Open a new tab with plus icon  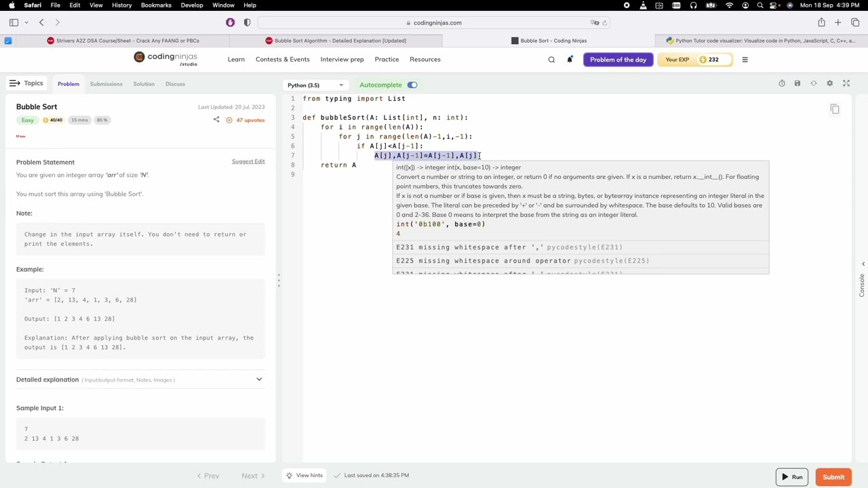838,22
